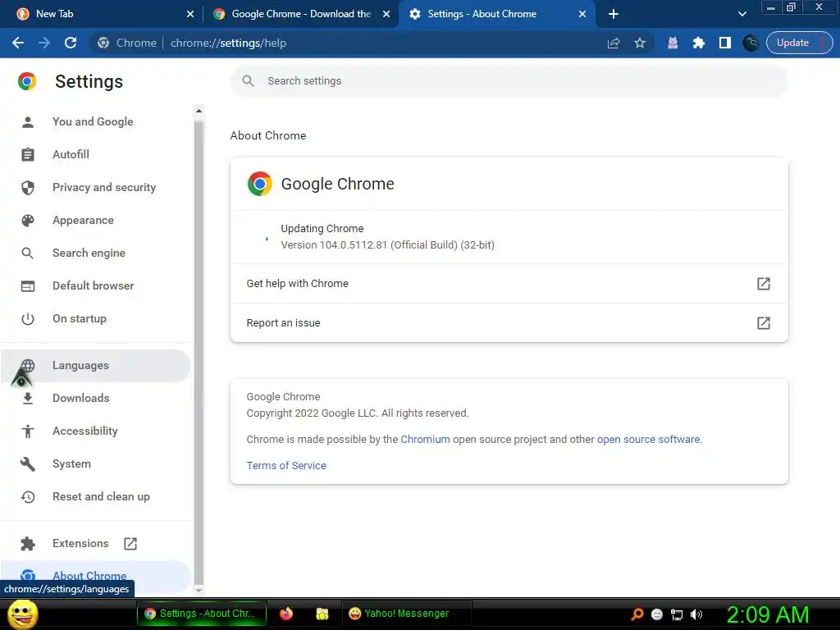Open Appearance settings section
Viewport: 840px width, 630px height.
click(x=95, y=220)
